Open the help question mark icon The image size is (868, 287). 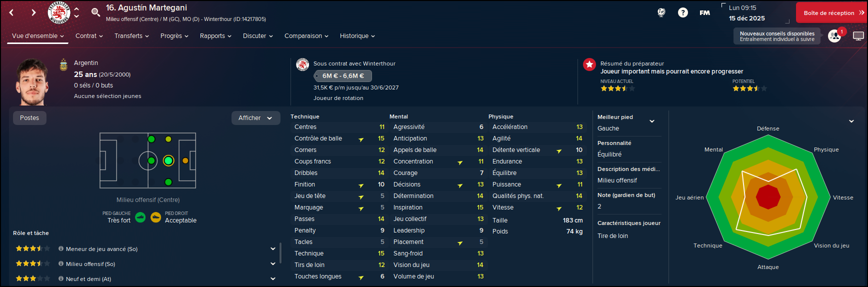click(682, 12)
